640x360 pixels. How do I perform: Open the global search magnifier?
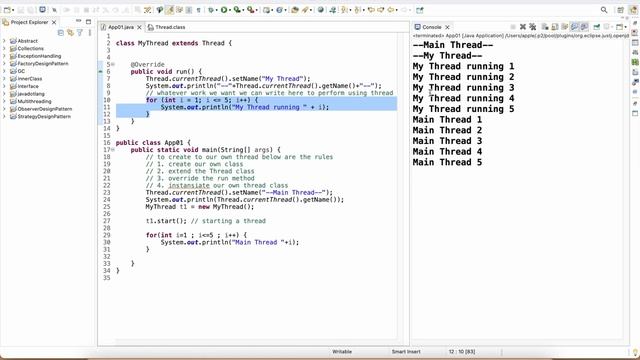tap(604, 10)
